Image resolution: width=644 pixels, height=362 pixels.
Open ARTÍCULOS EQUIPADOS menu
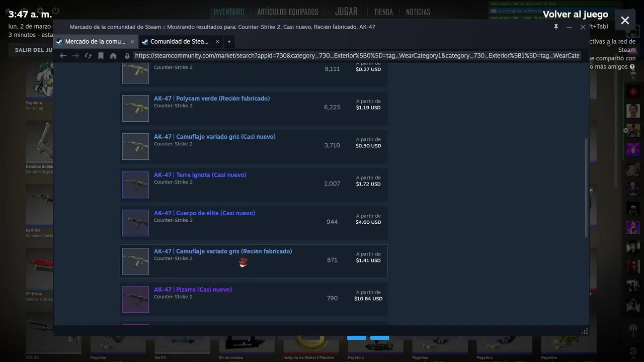tap(288, 12)
